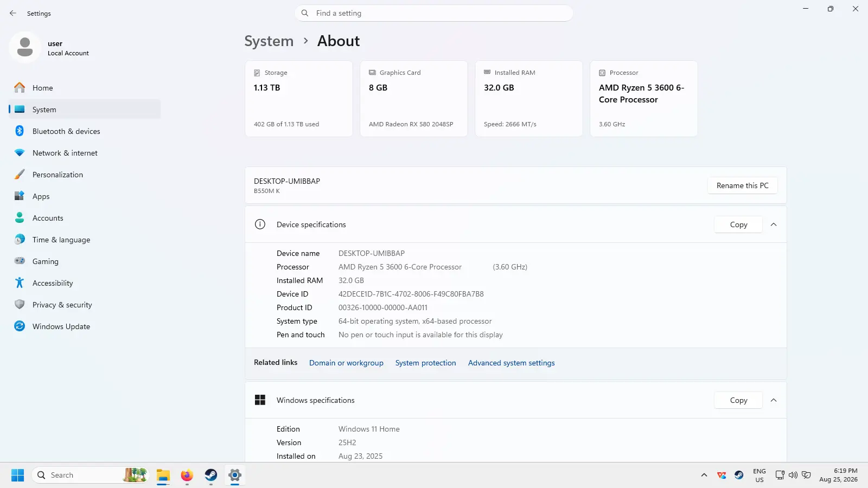The width and height of the screenshot is (868, 488).
Task: Click the 'Windows 11 Home' Edition value
Action: [369, 429]
